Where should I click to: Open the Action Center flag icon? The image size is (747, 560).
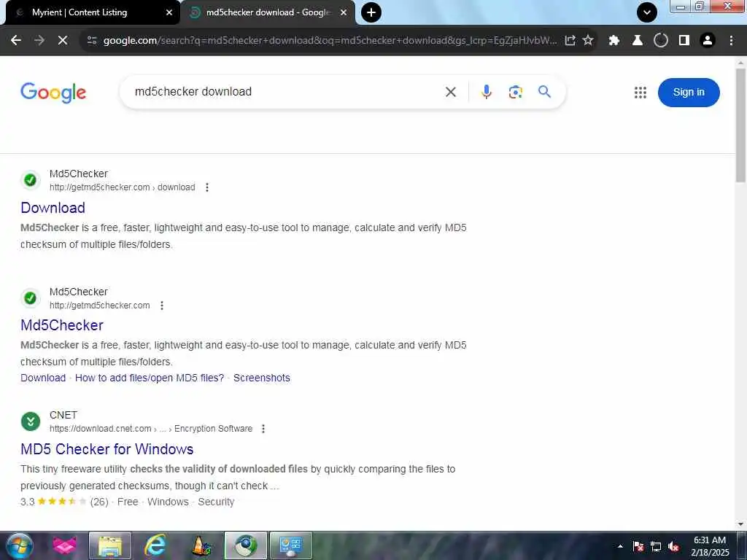(x=638, y=547)
